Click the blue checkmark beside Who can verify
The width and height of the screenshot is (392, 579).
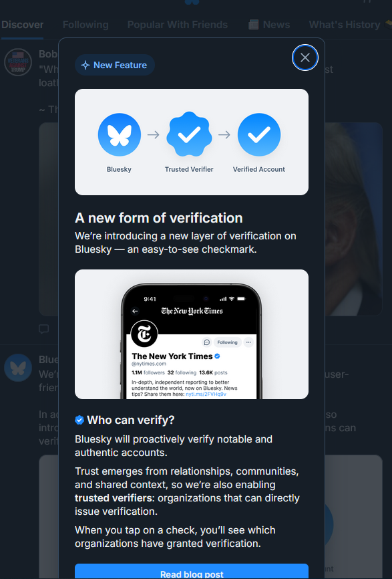(x=79, y=420)
